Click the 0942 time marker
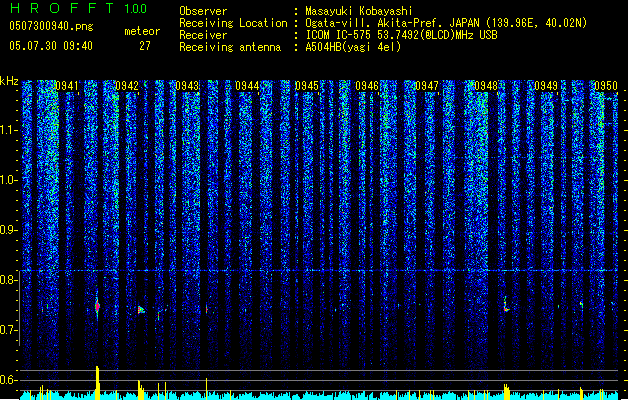 (x=127, y=86)
